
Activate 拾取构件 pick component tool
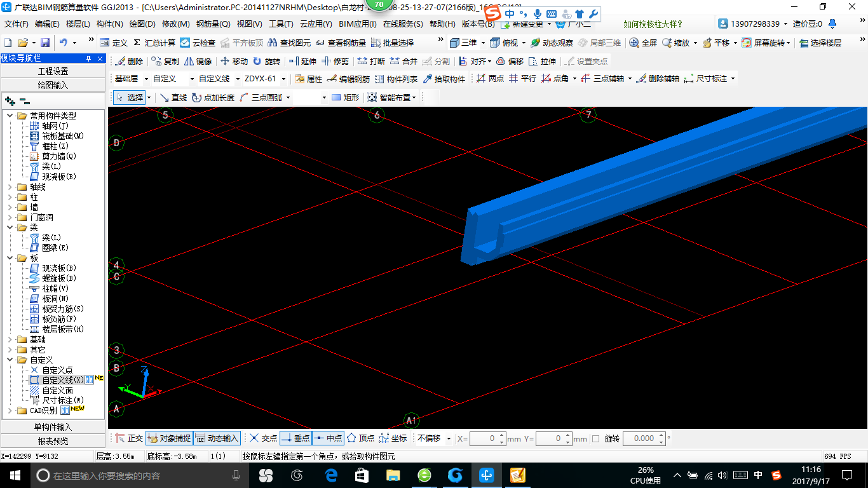pos(444,79)
